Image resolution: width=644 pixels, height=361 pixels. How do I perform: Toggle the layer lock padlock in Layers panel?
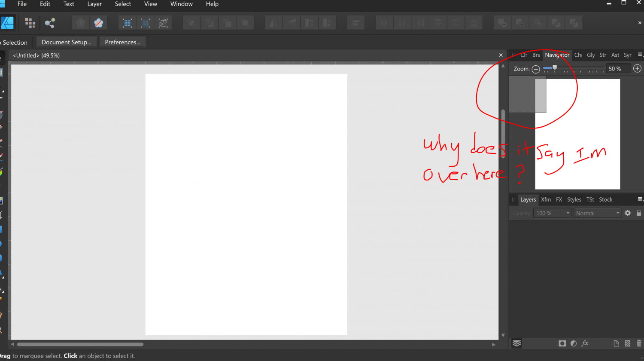639,213
